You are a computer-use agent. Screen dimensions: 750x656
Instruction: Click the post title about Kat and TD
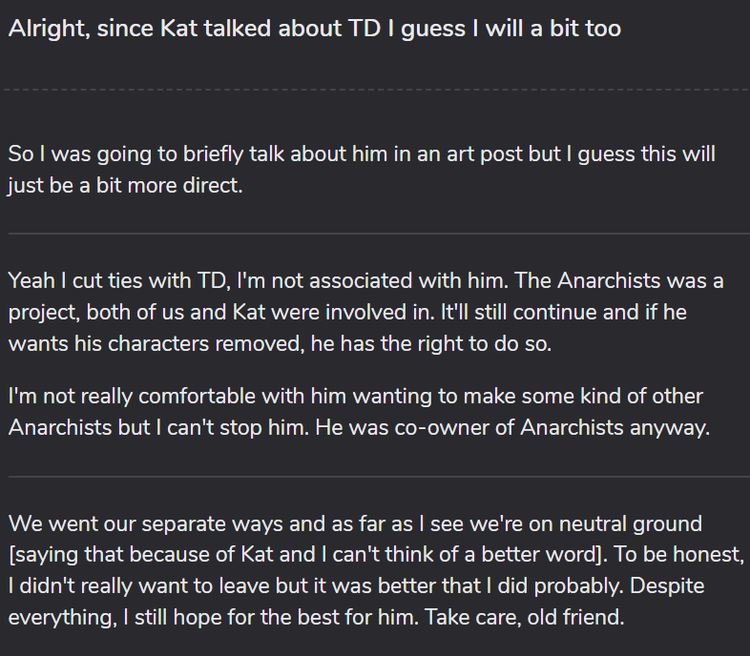(x=315, y=29)
